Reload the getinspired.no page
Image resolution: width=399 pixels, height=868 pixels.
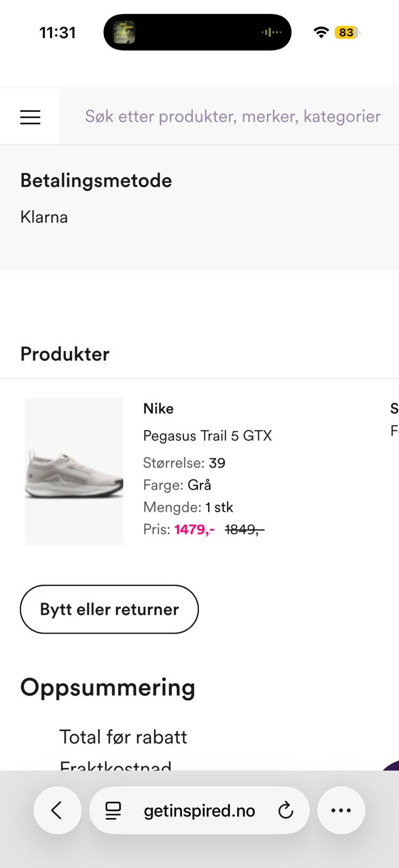[286, 810]
